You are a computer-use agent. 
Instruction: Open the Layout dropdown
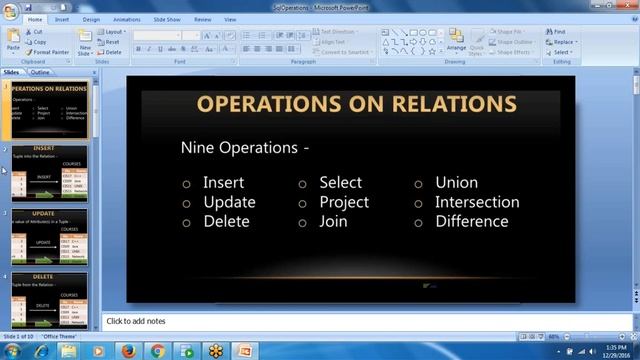[x=112, y=32]
